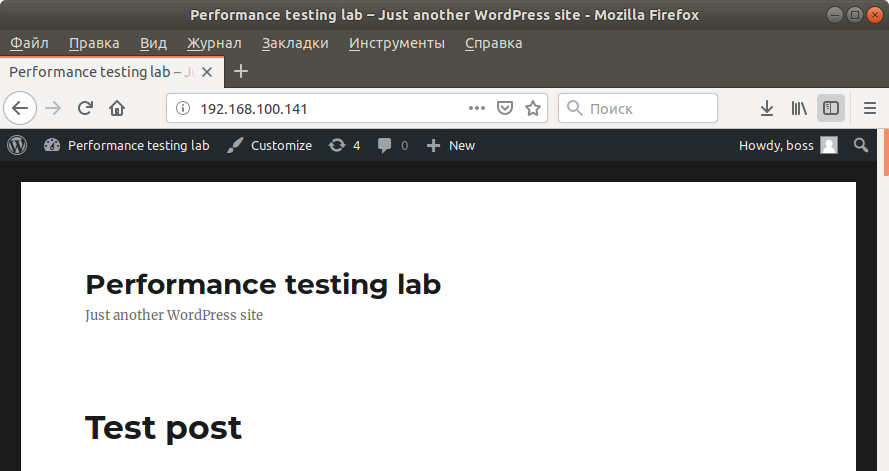
Task: Open the Инструменты menu
Action: pos(397,43)
